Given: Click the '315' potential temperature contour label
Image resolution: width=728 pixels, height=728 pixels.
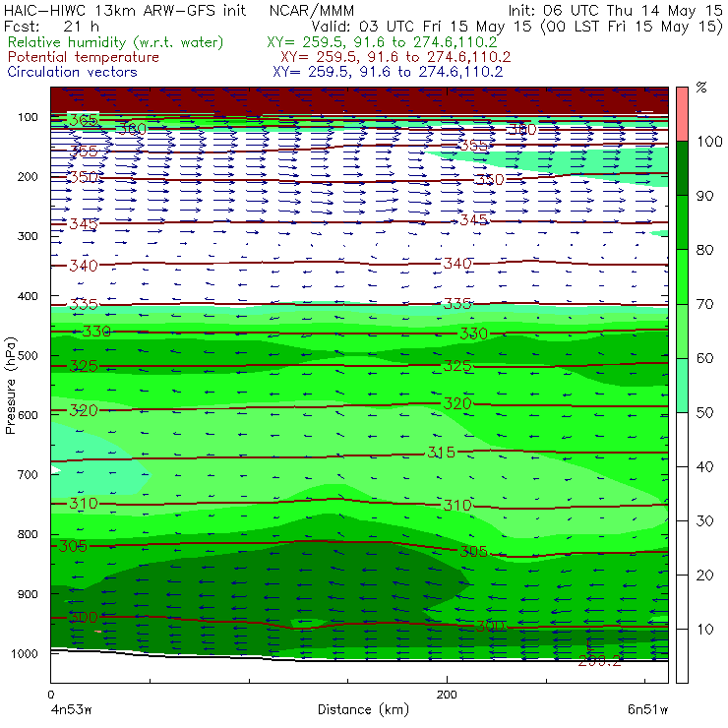Looking at the screenshot, I should (442, 453).
